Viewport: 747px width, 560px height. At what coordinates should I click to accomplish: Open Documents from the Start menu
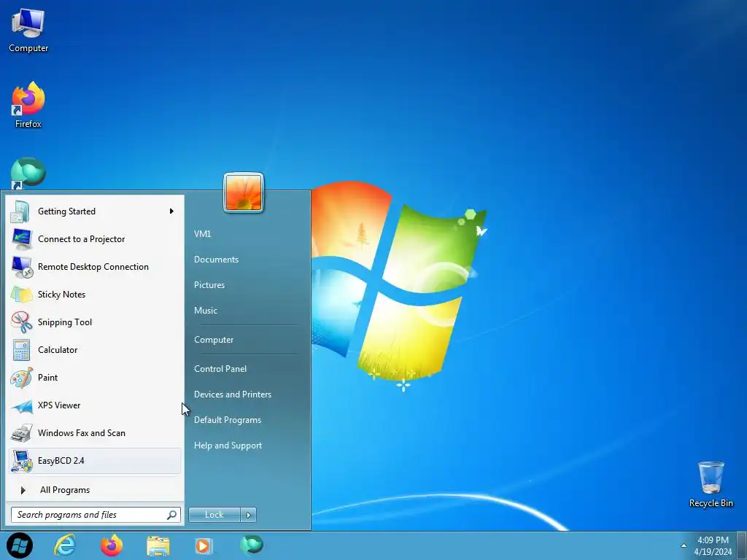tap(216, 260)
